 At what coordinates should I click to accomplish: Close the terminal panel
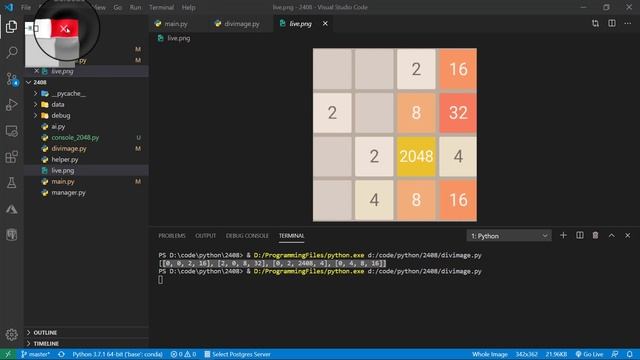pyautogui.click(x=628, y=236)
